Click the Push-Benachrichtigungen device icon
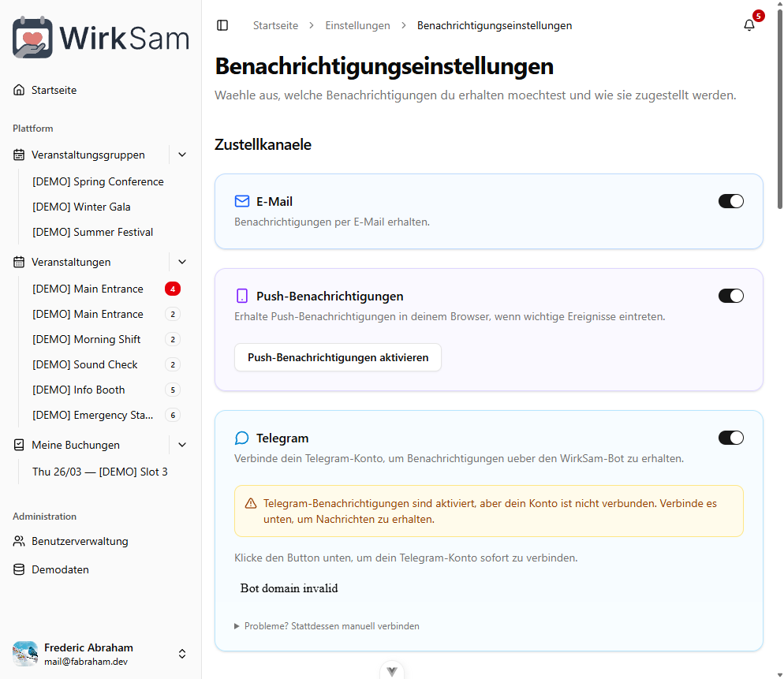Viewport: 784px width, 679px height. pos(242,296)
